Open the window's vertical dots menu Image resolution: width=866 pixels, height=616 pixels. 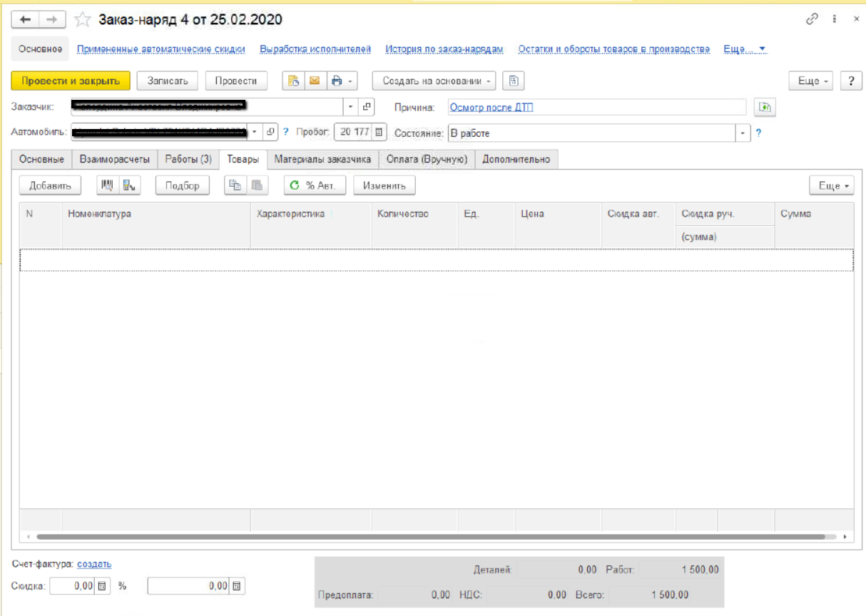[x=834, y=20]
